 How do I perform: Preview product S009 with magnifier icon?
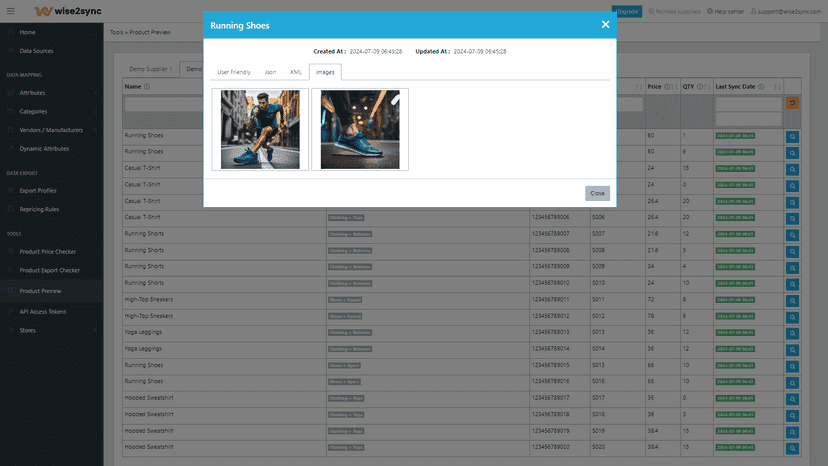point(792,268)
